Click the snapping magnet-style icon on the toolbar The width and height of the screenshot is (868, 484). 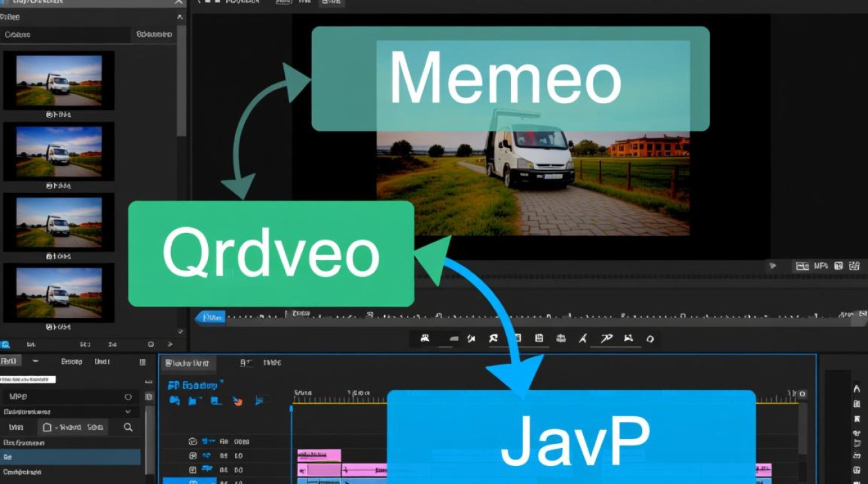(x=561, y=338)
